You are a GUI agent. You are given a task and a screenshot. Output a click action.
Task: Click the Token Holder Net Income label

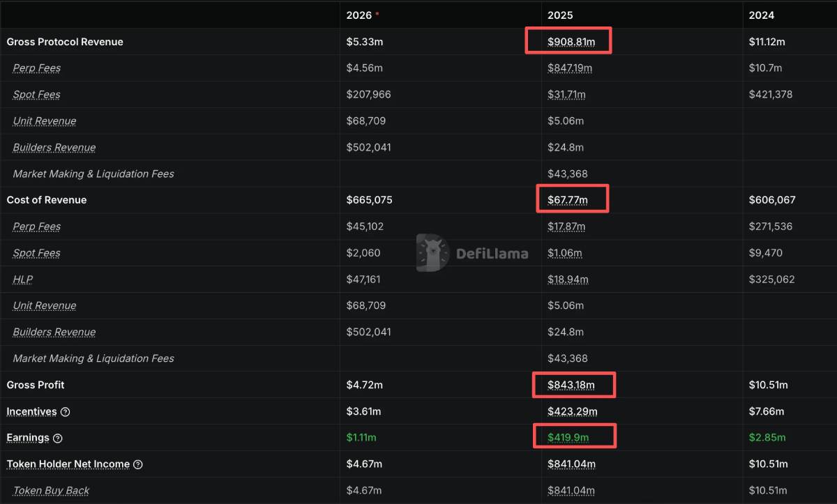pyautogui.click(x=68, y=464)
